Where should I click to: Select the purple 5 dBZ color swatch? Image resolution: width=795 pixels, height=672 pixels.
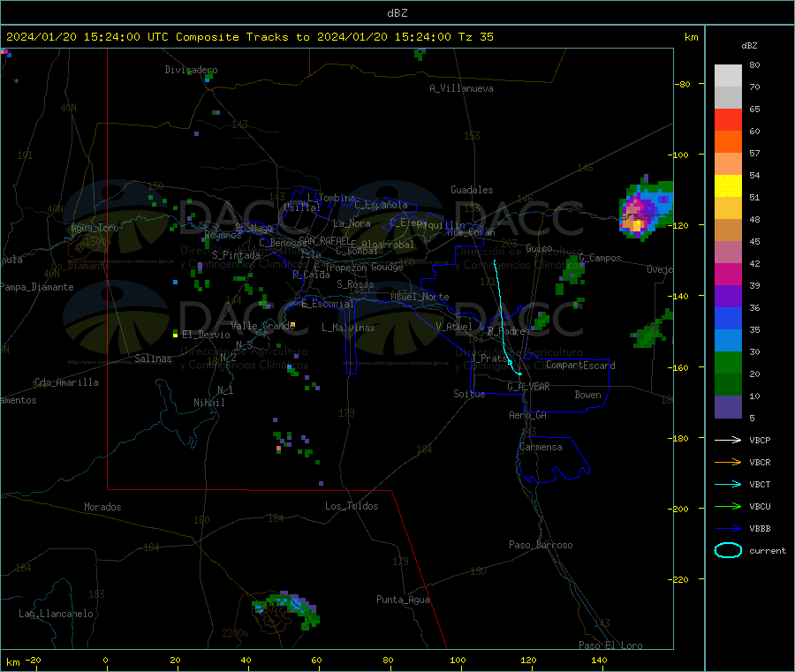click(x=728, y=407)
